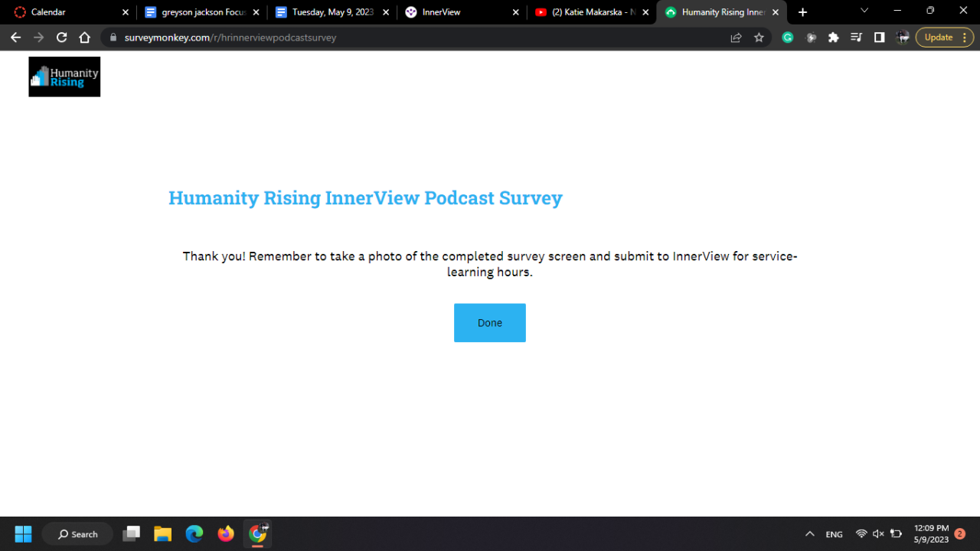
Task: Click the Done button on the survey
Action: point(490,323)
